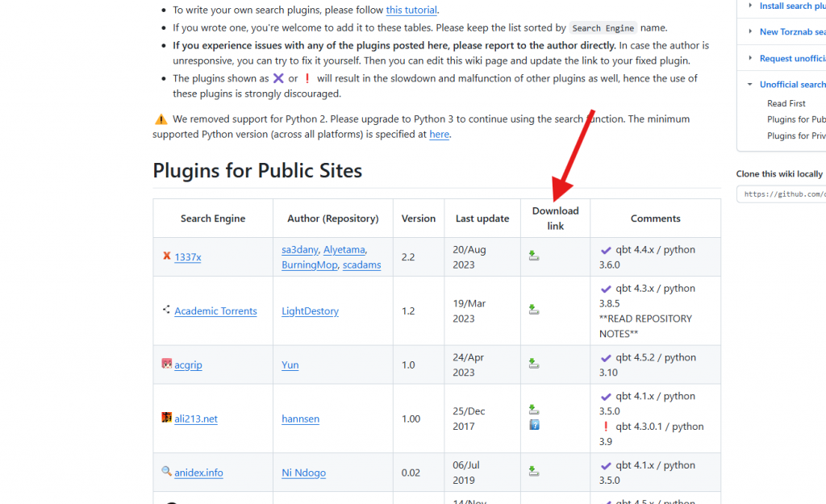
Task: Click the ali213.net favicon
Action: (x=166, y=417)
